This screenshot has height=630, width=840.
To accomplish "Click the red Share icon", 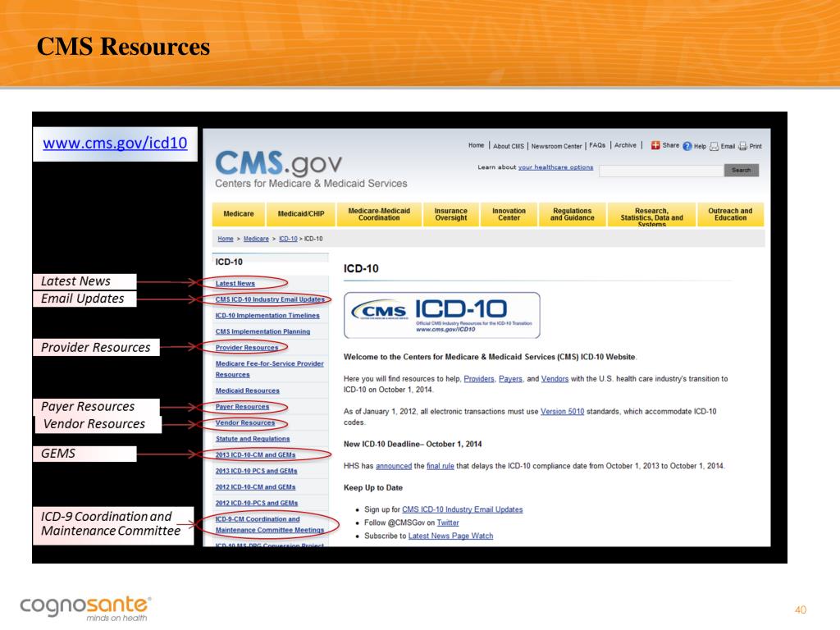I will [x=655, y=145].
